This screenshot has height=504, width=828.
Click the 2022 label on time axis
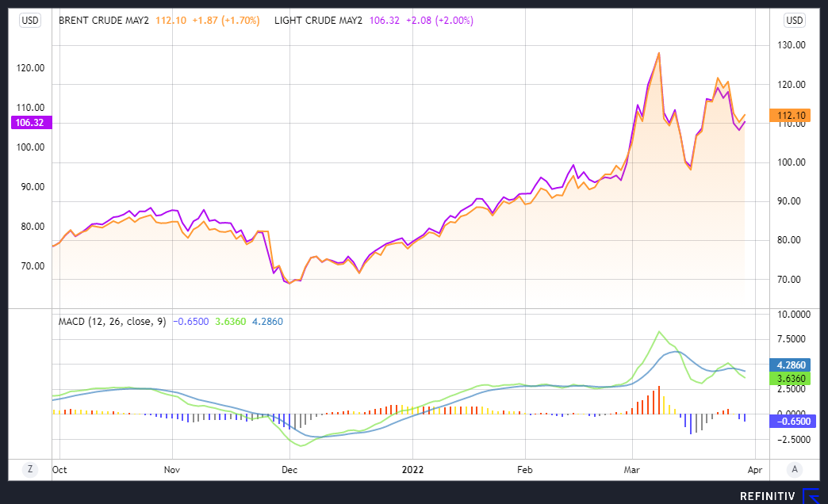[412, 470]
